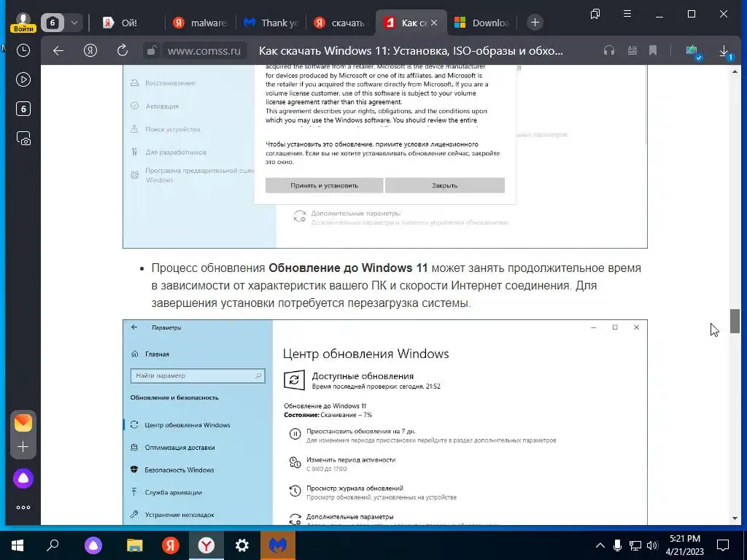Image resolution: width=747 pixels, height=560 pixels.
Task: Click Изменить период активности text
Action: click(351, 459)
